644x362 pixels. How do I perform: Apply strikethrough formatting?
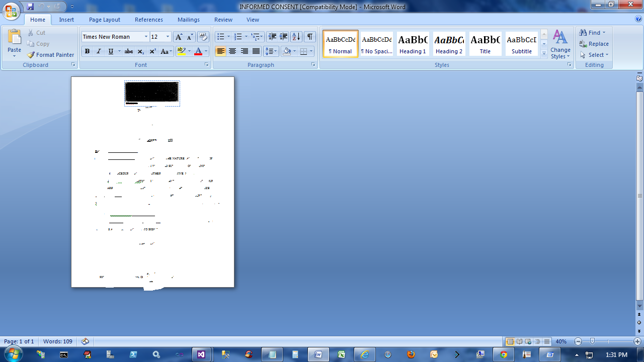point(129,51)
